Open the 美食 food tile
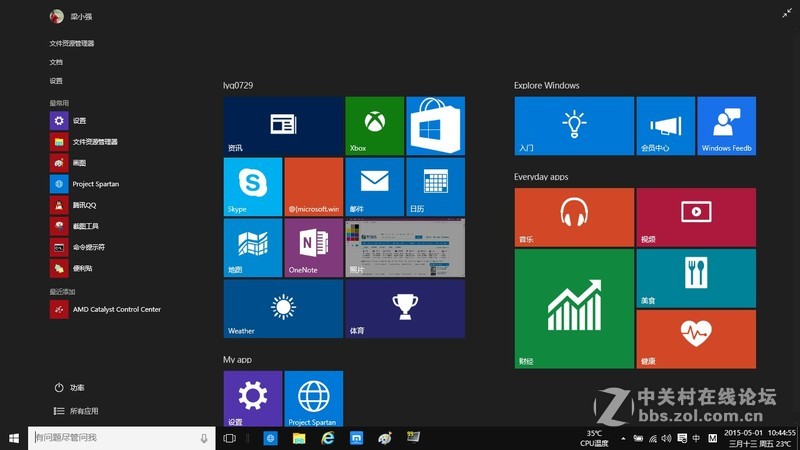Image resolution: width=800 pixels, height=450 pixels. pyautogui.click(x=696, y=278)
